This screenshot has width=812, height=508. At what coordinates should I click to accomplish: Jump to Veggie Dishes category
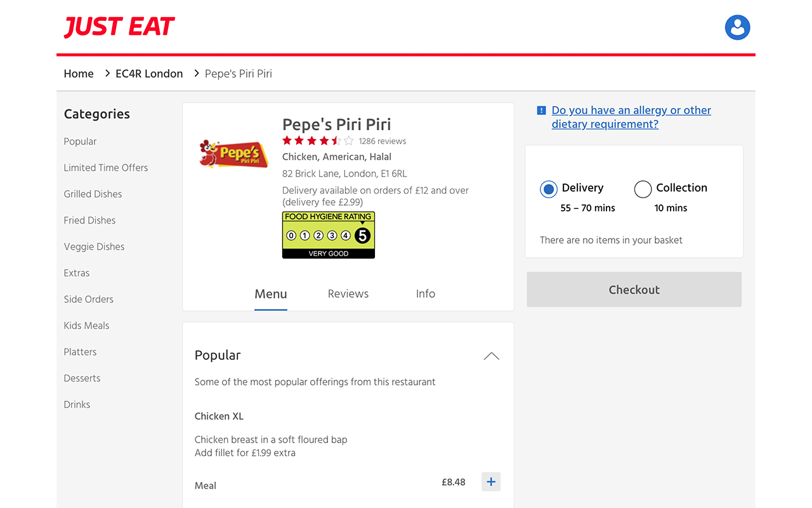pos(94,247)
